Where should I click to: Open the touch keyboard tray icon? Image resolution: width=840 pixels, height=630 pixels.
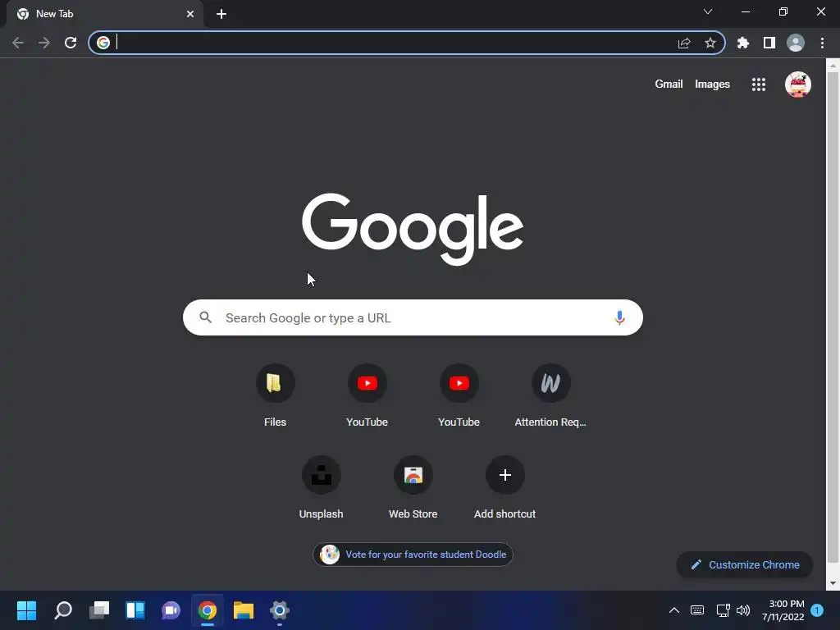(697, 610)
